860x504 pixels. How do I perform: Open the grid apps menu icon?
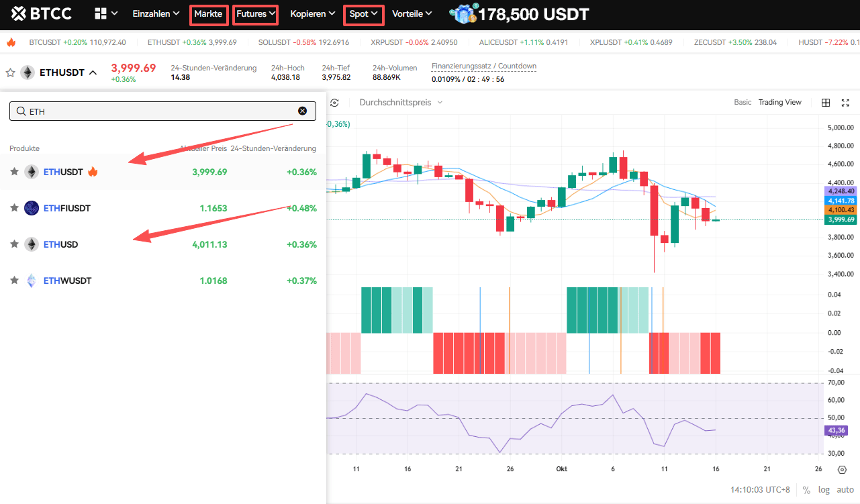(x=101, y=13)
